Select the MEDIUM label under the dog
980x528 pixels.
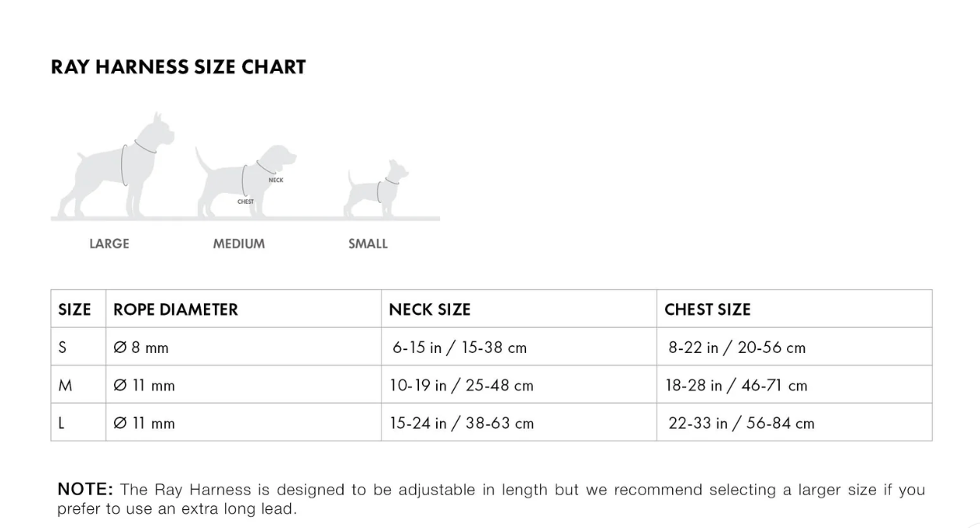pos(239,244)
